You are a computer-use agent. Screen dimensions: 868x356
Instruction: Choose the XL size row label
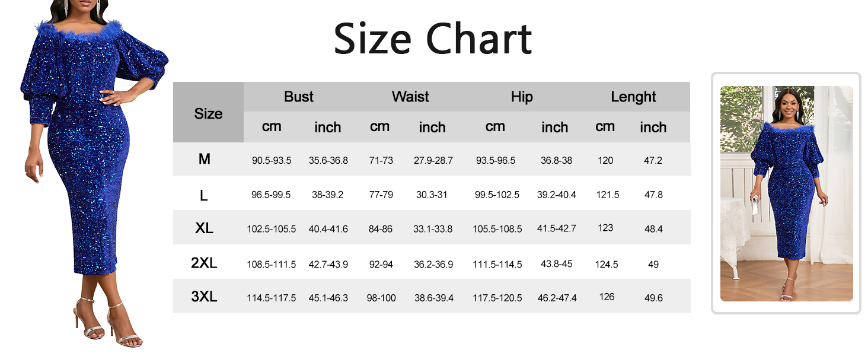pyautogui.click(x=204, y=228)
